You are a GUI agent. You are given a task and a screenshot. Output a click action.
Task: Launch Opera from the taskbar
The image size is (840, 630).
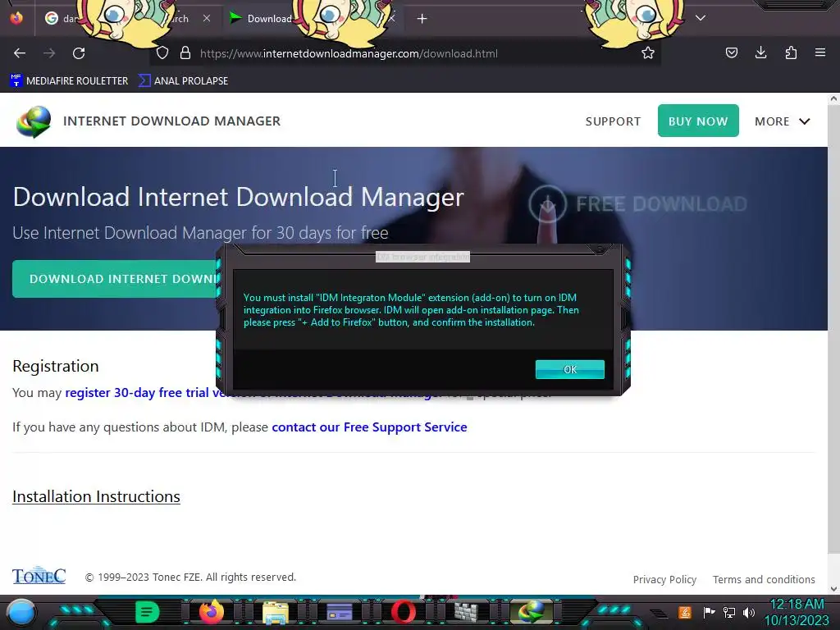[404, 612]
